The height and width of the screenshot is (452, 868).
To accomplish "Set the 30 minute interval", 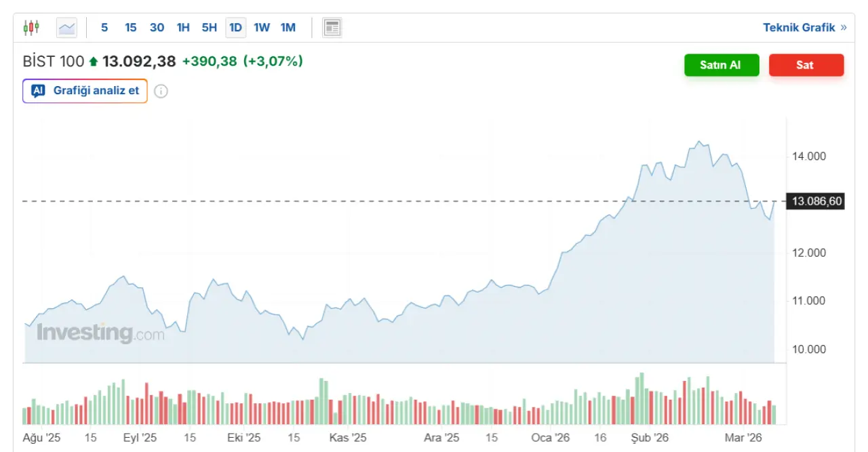I will tap(157, 28).
